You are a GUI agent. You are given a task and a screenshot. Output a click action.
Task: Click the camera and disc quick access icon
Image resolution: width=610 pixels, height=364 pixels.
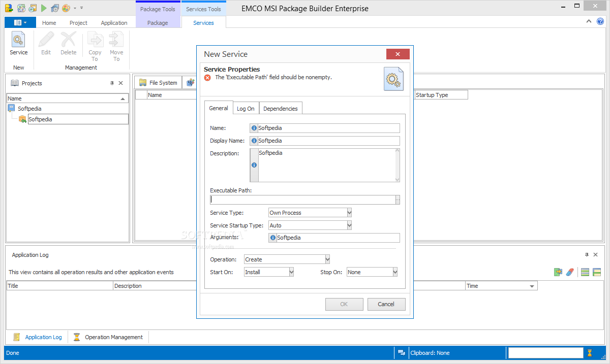tap(55, 8)
